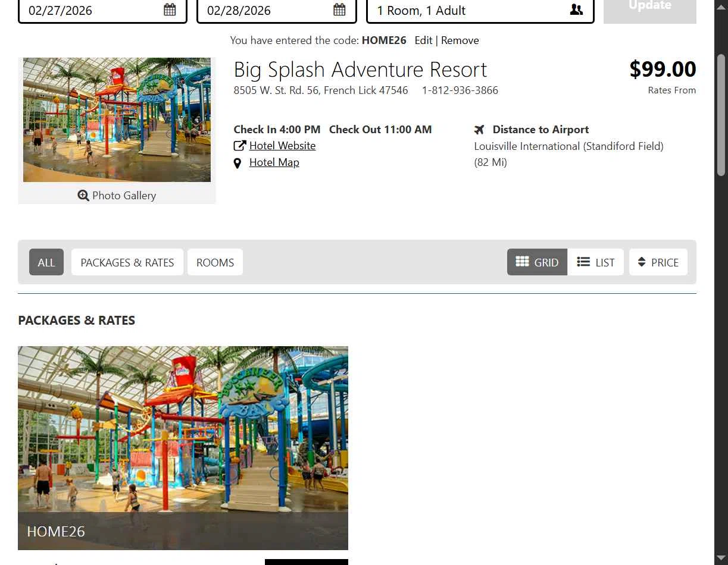This screenshot has width=728, height=565.
Task: Click the airplane icon by Distance to Airport
Action: click(480, 130)
